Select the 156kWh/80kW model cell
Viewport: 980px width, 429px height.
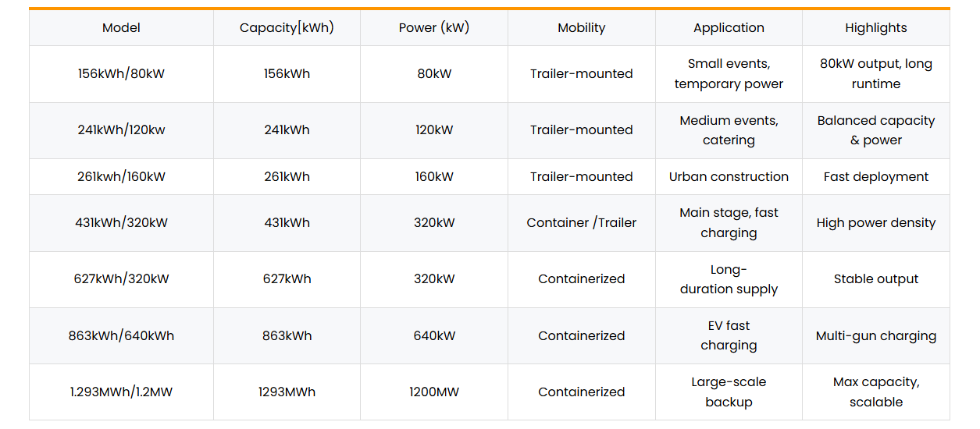tap(121, 74)
